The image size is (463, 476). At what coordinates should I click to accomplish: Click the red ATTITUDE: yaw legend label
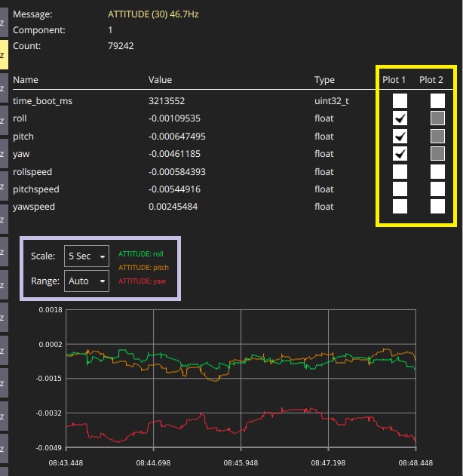(141, 281)
